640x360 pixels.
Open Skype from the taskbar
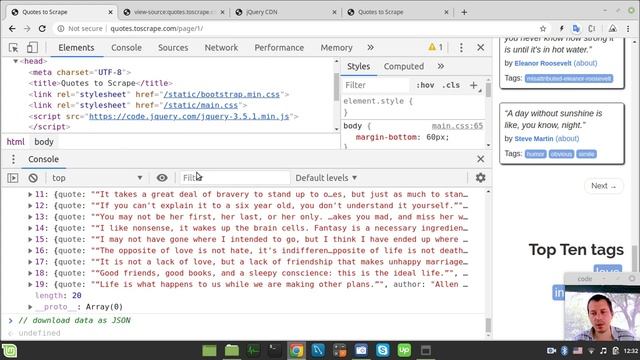382,350
